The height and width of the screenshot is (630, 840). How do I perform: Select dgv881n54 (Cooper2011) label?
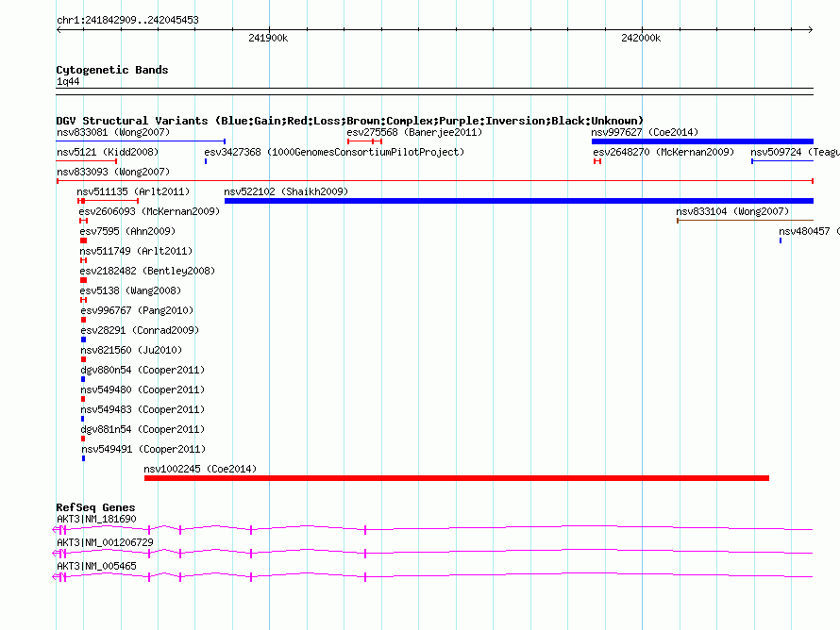(x=143, y=429)
